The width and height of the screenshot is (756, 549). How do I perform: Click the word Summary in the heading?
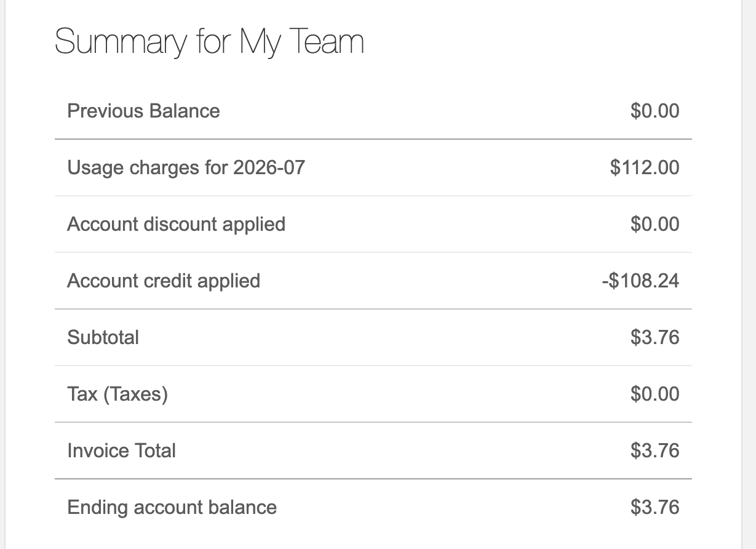(121, 43)
